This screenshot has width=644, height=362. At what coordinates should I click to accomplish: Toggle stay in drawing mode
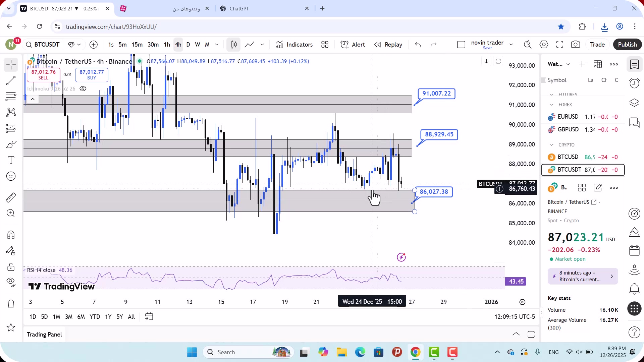click(11, 251)
